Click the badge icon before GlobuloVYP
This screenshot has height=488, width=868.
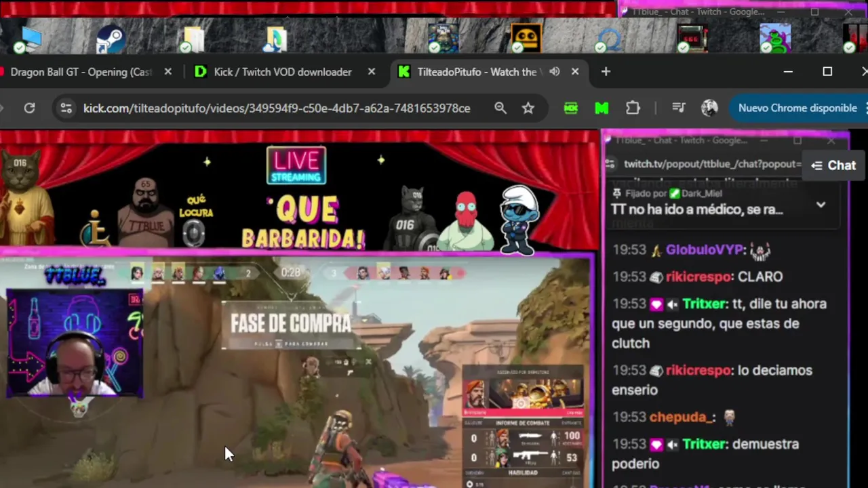pyautogui.click(x=656, y=250)
